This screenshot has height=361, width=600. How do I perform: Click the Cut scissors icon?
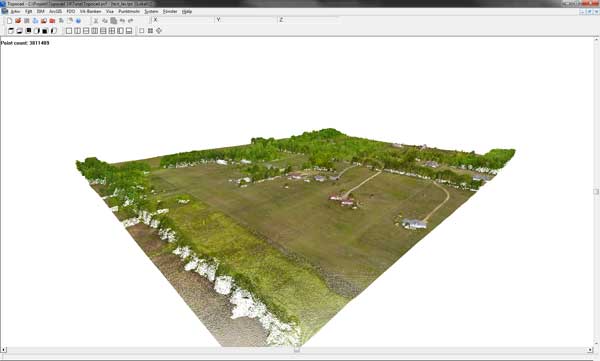tap(96, 20)
